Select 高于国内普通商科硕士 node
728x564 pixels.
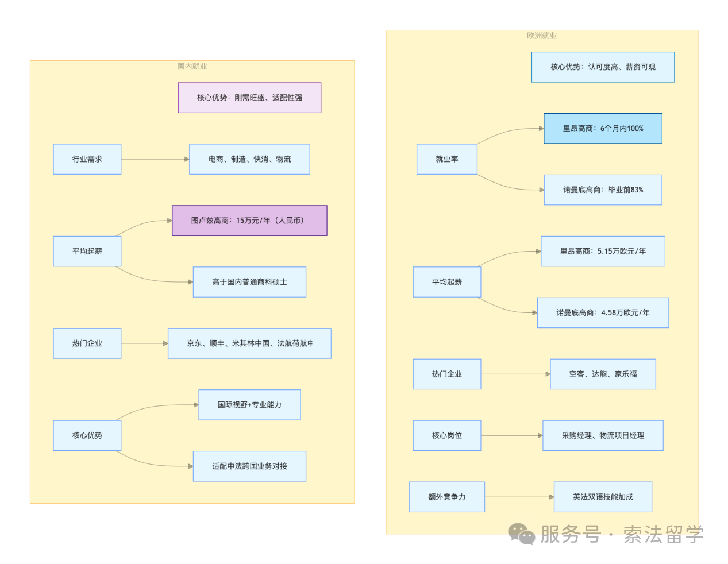249,282
